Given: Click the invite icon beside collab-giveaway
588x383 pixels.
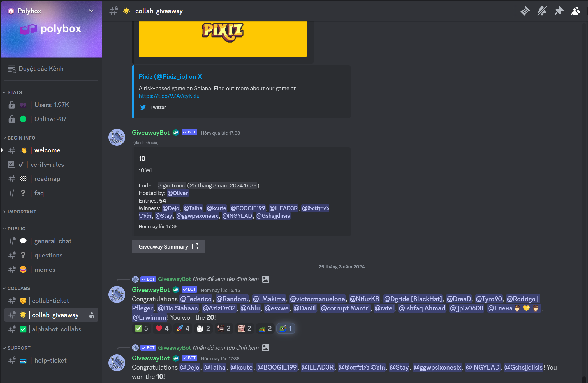Looking at the screenshot, I should (92, 315).
